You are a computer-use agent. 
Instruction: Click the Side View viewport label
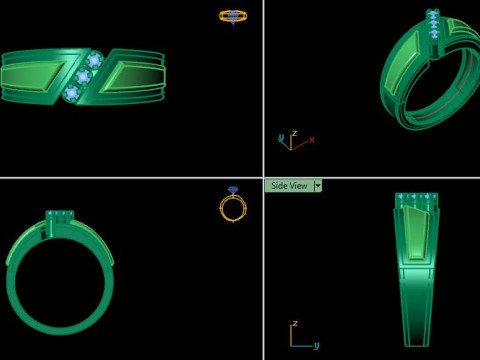[289, 186]
